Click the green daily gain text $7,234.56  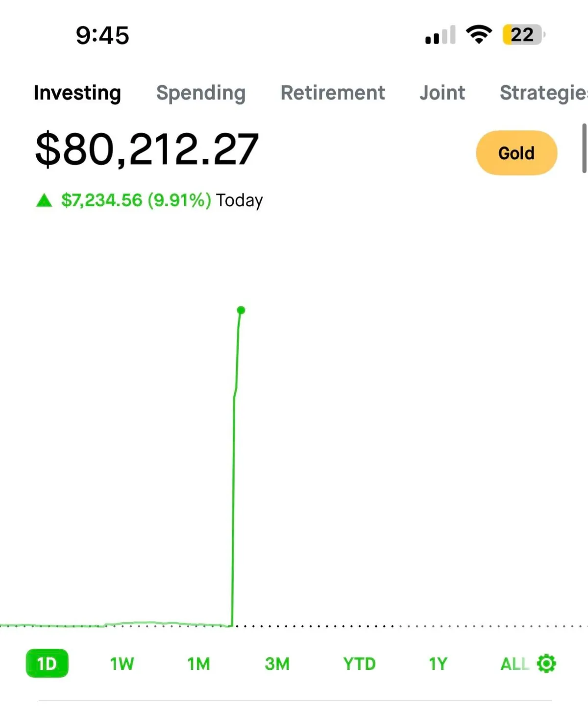(x=100, y=200)
